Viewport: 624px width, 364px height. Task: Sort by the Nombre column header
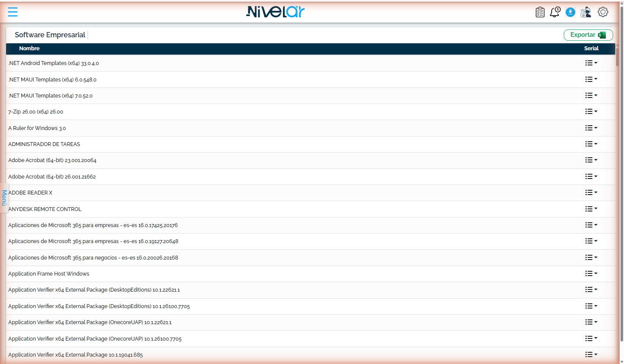[x=29, y=49]
